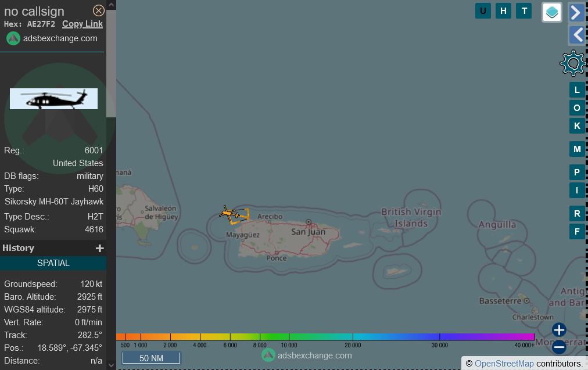Screen dimensions: 588x370
Task: Toggle the P map option button
Action: point(577,173)
